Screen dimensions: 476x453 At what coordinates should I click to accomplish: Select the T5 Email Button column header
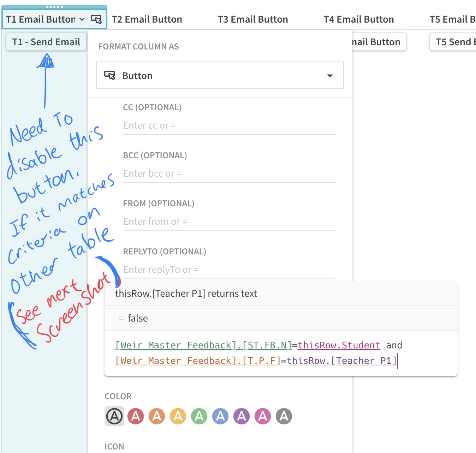pyautogui.click(x=452, y=19)
